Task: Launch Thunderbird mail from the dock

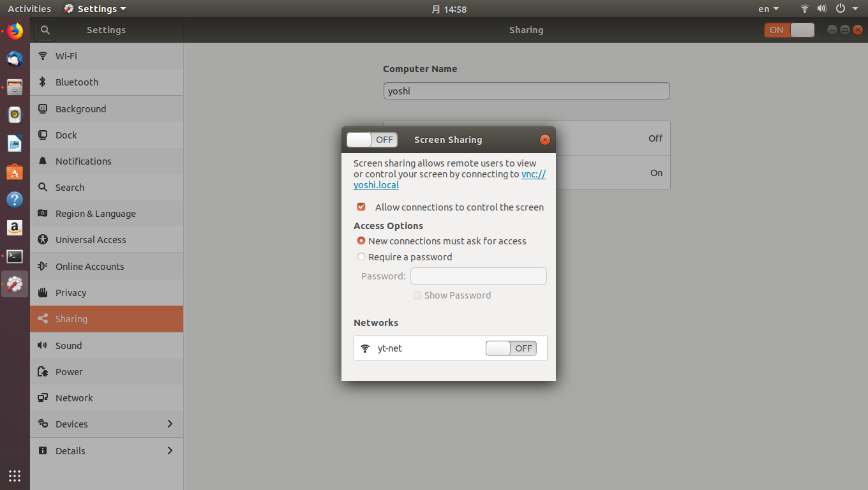Action: pyautogui.click(x=15, y=59)
